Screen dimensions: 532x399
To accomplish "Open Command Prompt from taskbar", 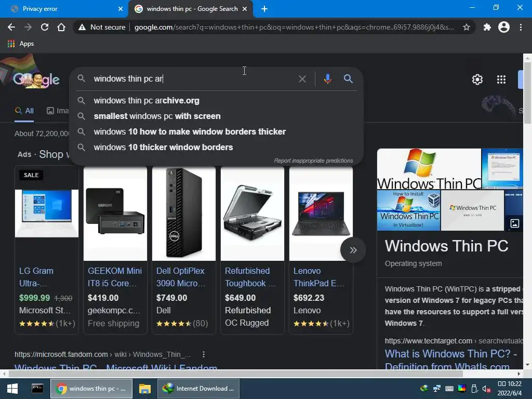I will [37, 389].
